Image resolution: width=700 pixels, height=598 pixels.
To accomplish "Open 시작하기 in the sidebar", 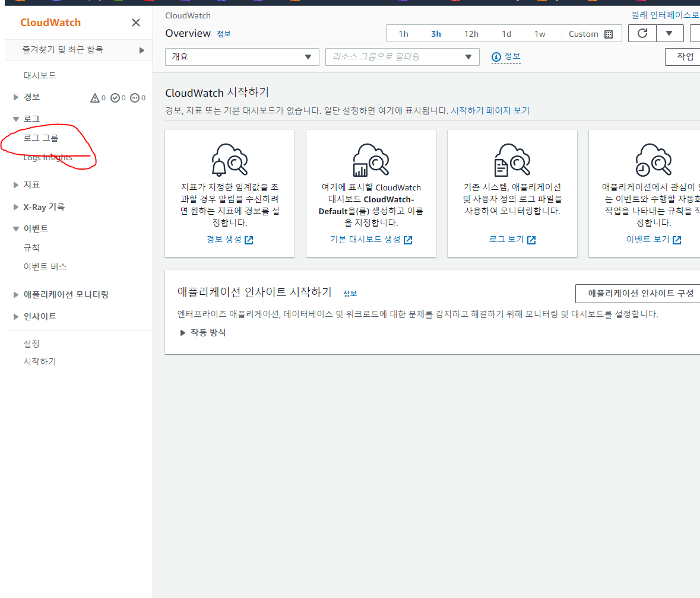I will pos(40,361).
